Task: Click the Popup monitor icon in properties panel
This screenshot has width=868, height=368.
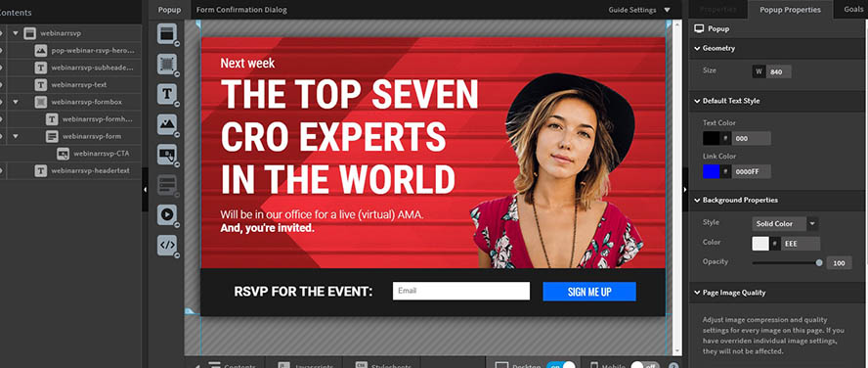Action: 699,28
